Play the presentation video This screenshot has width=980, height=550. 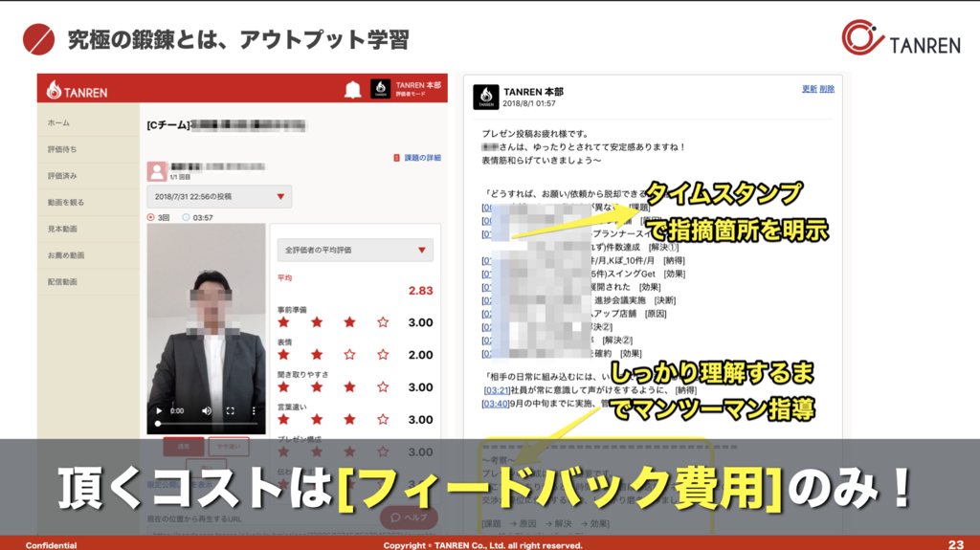[159, 410]
